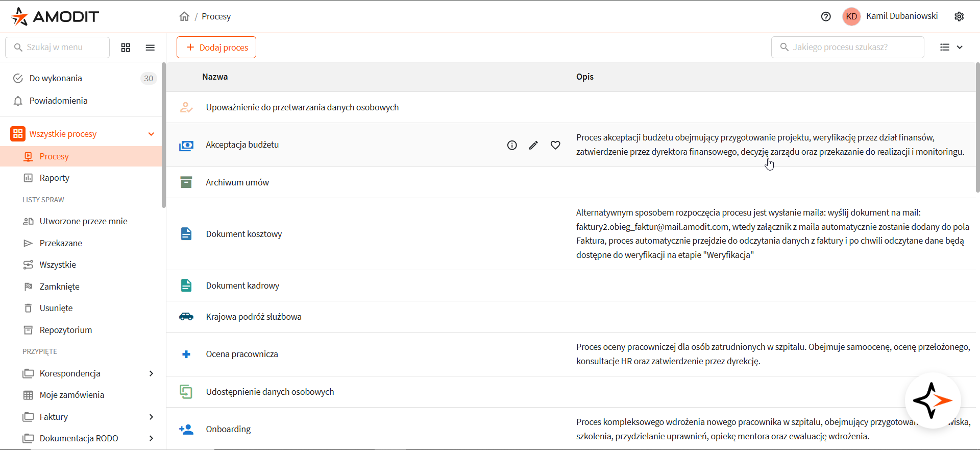Expand the Faktury folder
This screenshot has height=450, width=980.
tap(151, 417)
